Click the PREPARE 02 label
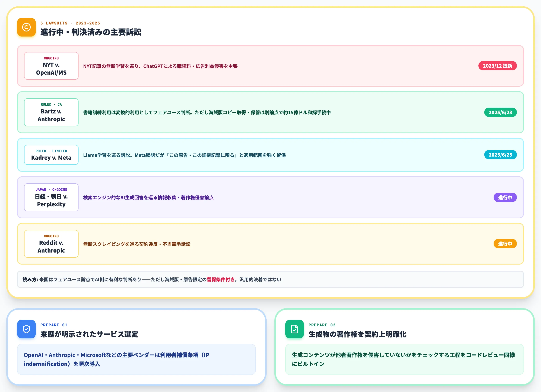The image size is (541, 392). [322, 325]
